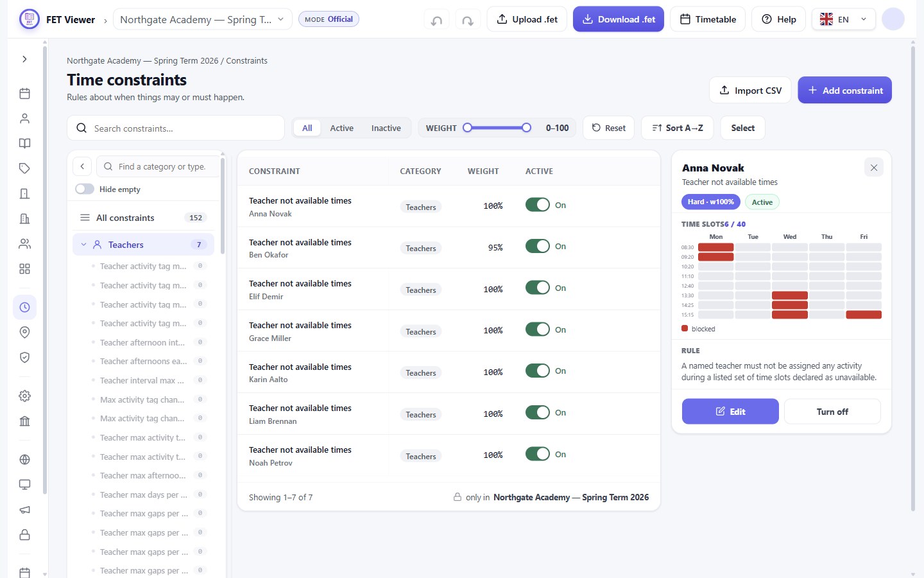Open the user avatar circle at top right

893,19
